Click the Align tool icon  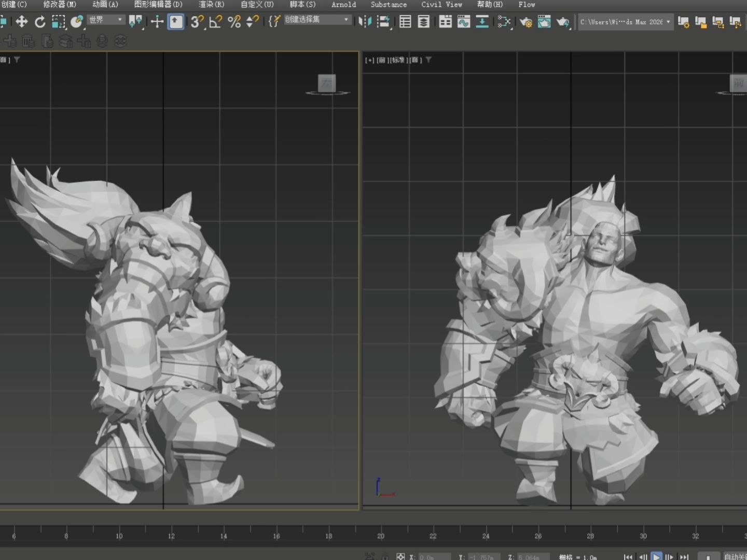[x=384, y=22]
